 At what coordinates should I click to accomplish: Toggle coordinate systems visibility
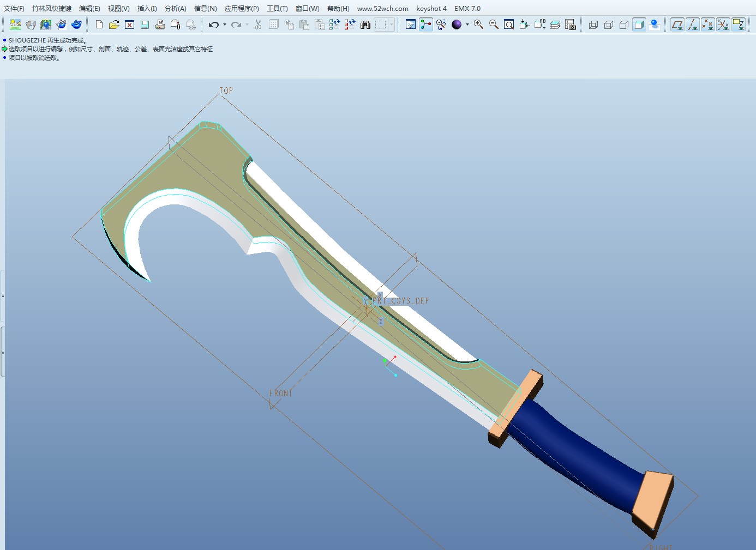tap(723, 25)
